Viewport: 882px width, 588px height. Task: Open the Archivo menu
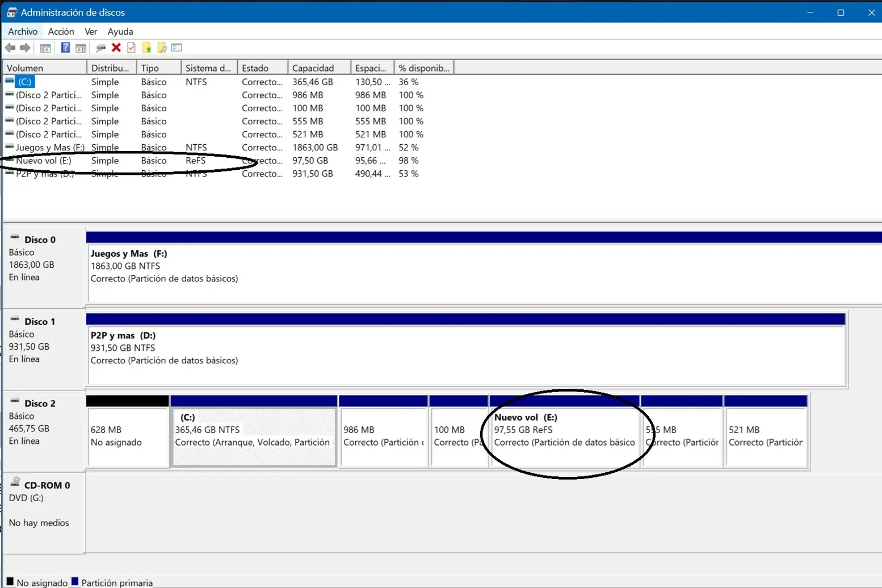[23, 32]
